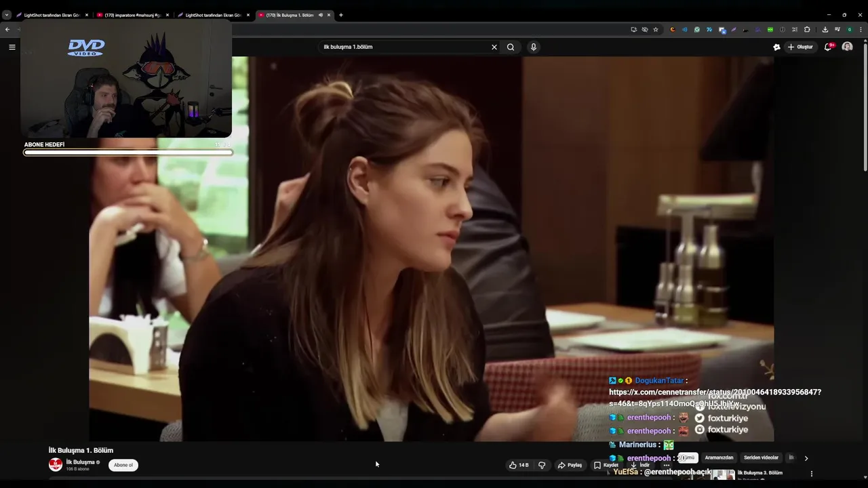The image size is (868, 488).
Task: Open the İlk Buluşma channel avatar
Action: point(56,465)
